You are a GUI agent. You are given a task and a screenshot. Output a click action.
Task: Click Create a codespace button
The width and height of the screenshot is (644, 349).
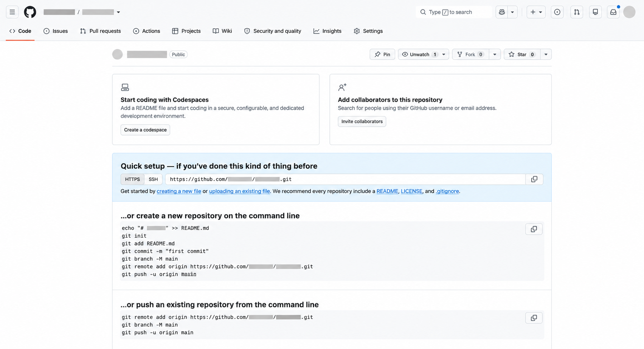coord(145,130)
